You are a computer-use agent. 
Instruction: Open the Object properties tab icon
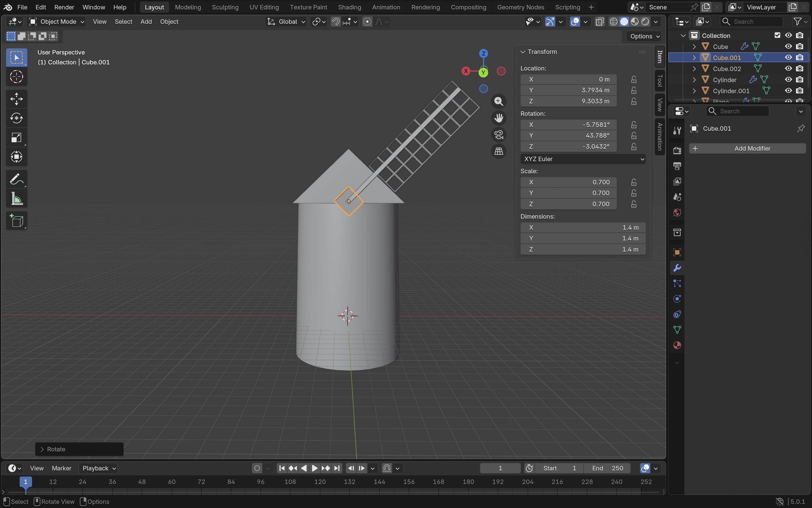point(677,252)
